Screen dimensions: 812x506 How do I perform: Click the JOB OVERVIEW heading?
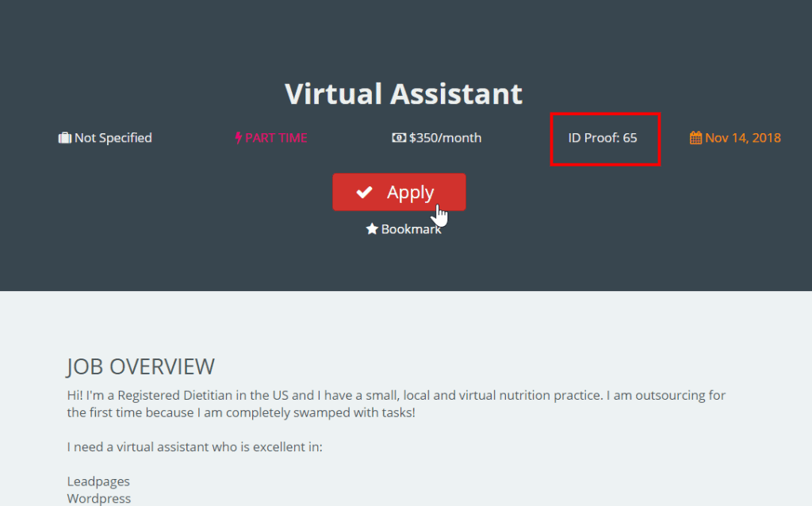[x=140, y=366]
